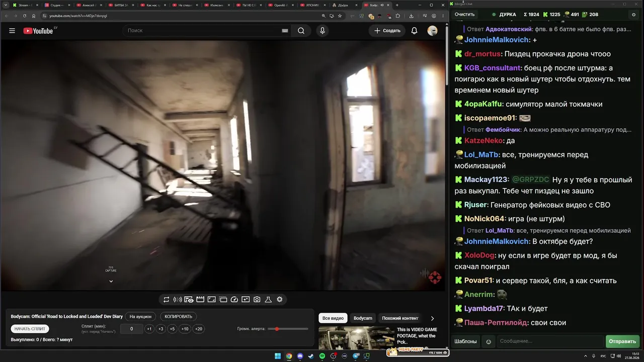Open browser downloads icon
The height and width of the screenshot is (362, 644).
411,16
